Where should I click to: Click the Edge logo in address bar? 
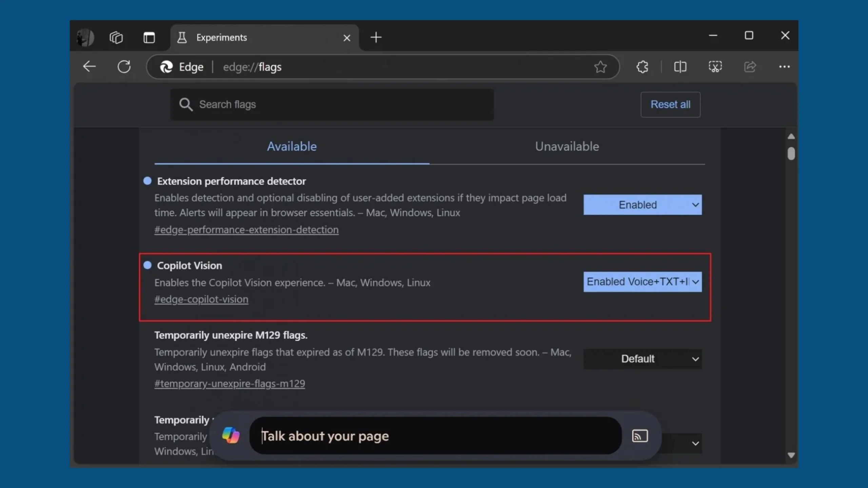pos(166,67)
